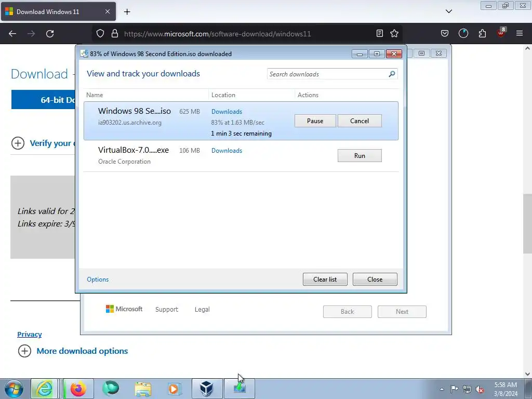Click the magnifier icon in Search downloads
The width and height of the screenshot is (532, 399).
(x=392, y=74)
